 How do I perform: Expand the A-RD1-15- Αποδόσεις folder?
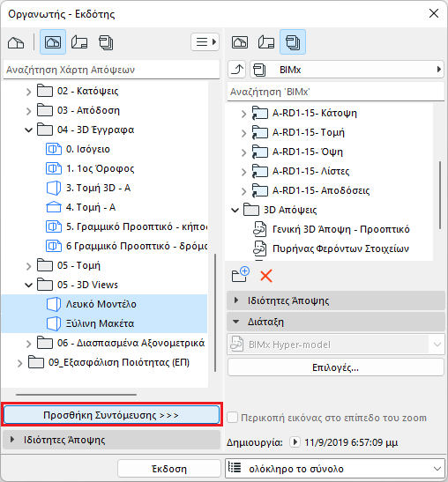click(243, 191)
